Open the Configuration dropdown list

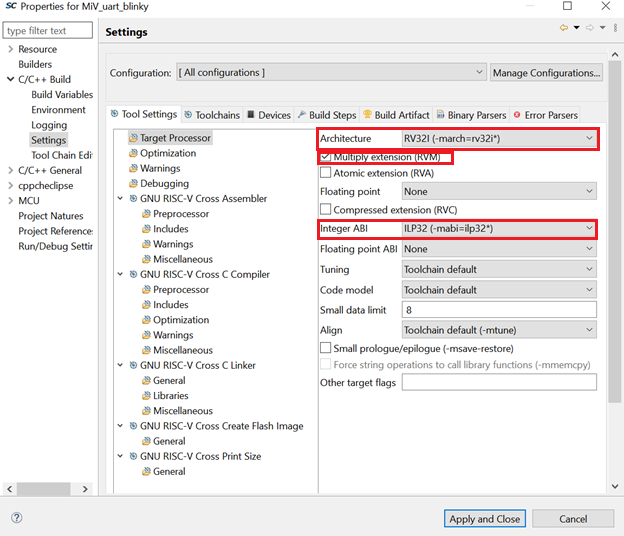click(330, 73)
